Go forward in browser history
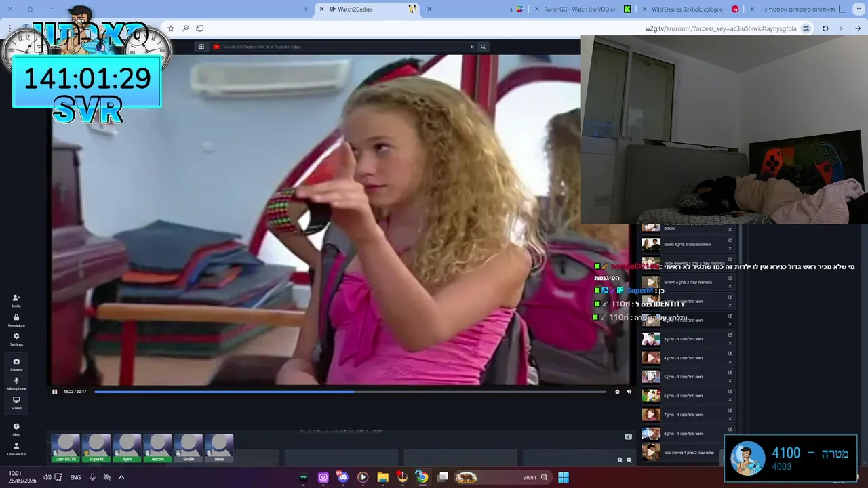Screen dimensions: 868x488 click(x=842, y=28)
